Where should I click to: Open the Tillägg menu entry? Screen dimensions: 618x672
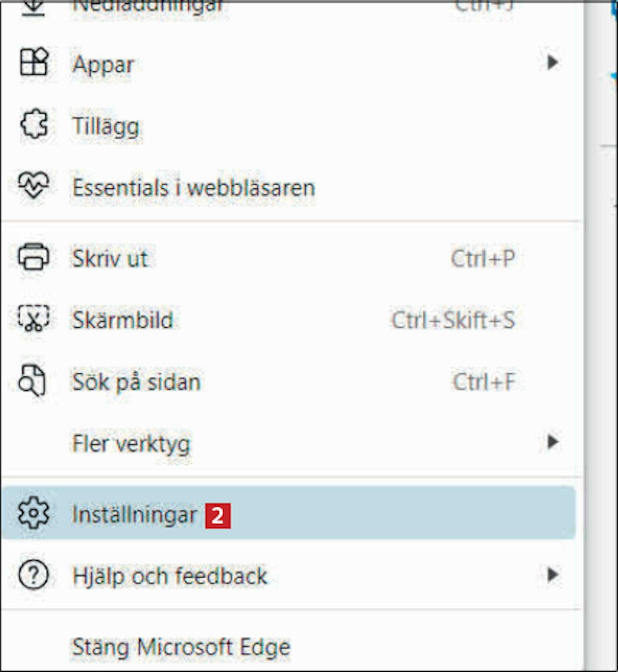pos(106,126)
